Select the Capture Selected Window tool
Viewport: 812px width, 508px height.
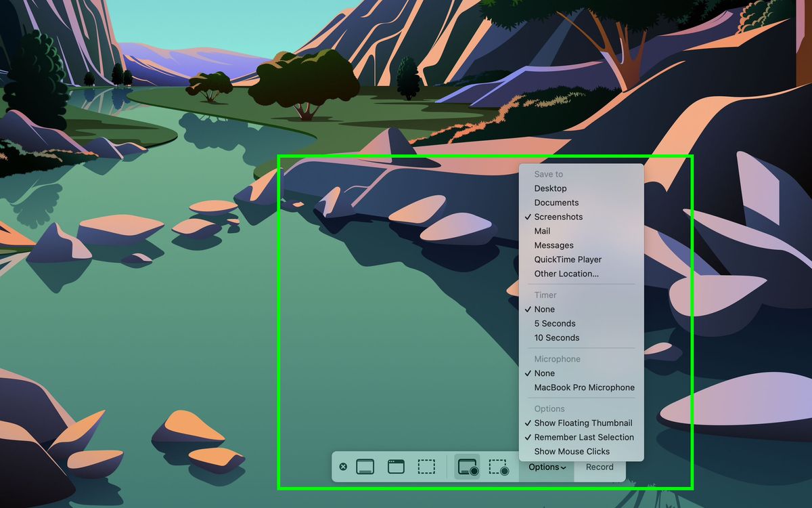click(394, 466)
